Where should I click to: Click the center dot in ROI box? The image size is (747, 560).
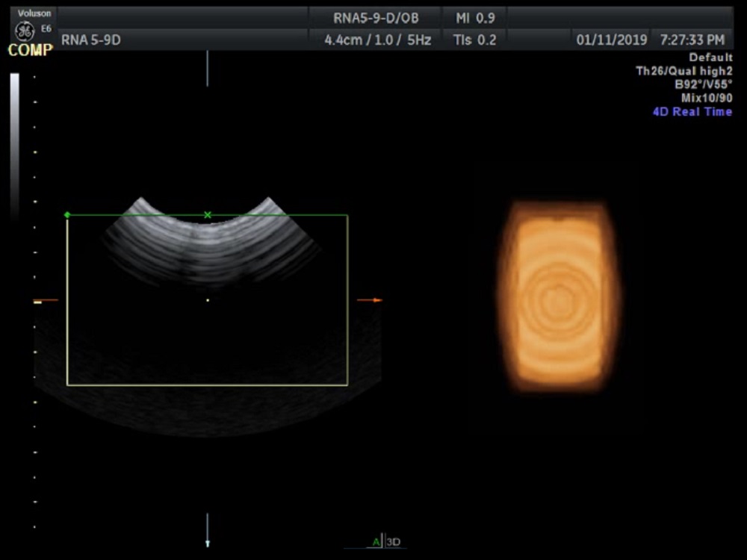[208, 300]
